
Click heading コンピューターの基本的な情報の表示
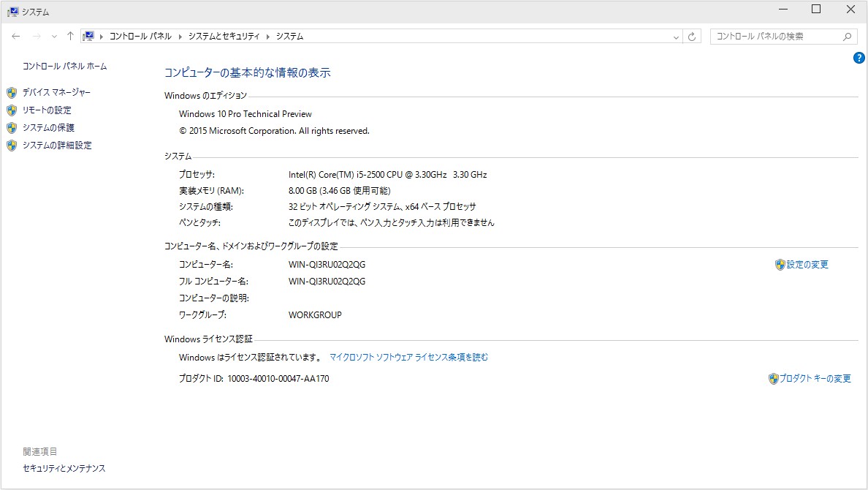point(248,72)
